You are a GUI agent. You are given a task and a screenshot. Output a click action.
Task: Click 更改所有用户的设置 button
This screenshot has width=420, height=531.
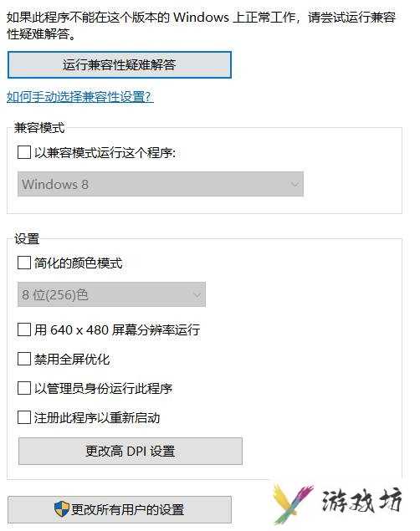pos(120,509)
